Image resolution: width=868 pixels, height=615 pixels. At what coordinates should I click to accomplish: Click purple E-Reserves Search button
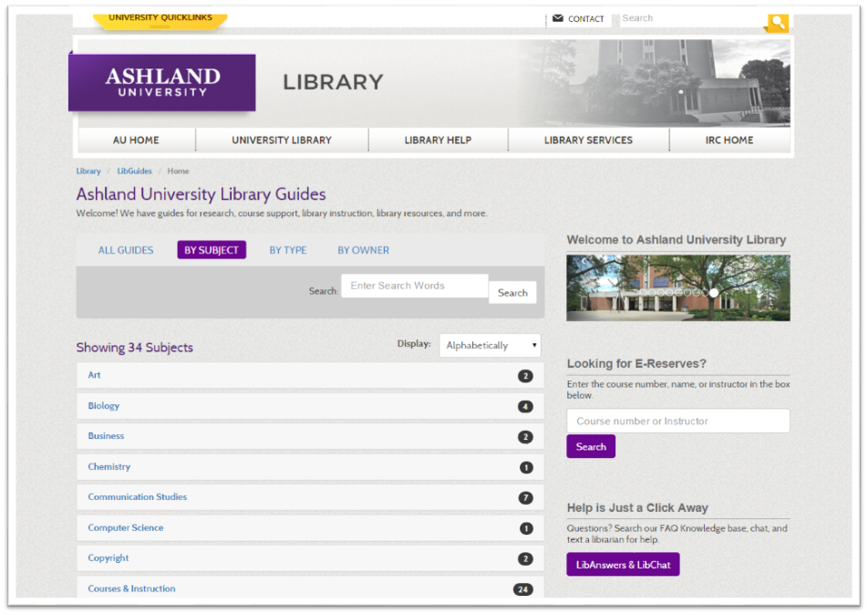[x=591, y=446]
